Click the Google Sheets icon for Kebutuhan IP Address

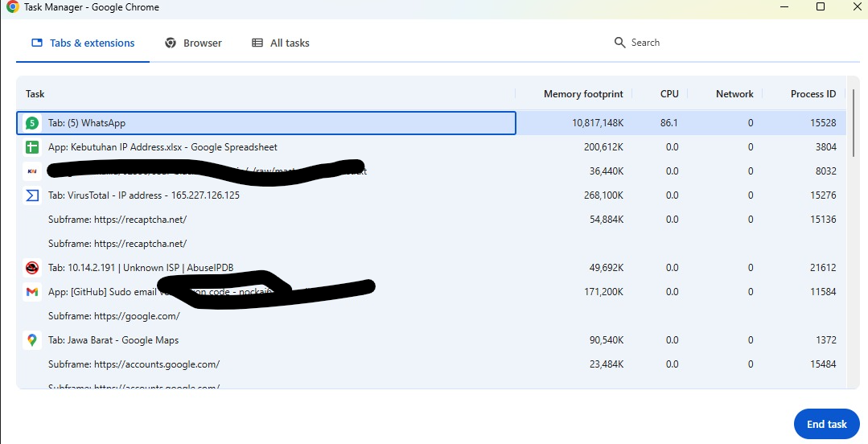[x=32, y=147]
